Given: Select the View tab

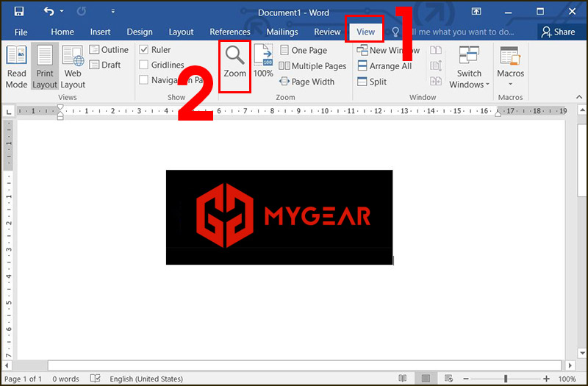Looking at the screenshot, I should point(365,32).
